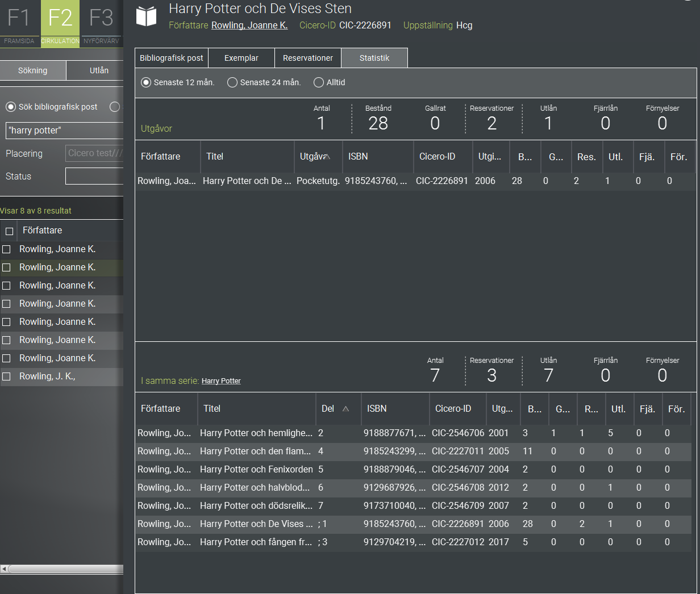Screen dimensions: 700x594
Task: Sort Utgåvor table by ISBN column
Action: click(378, 156)
